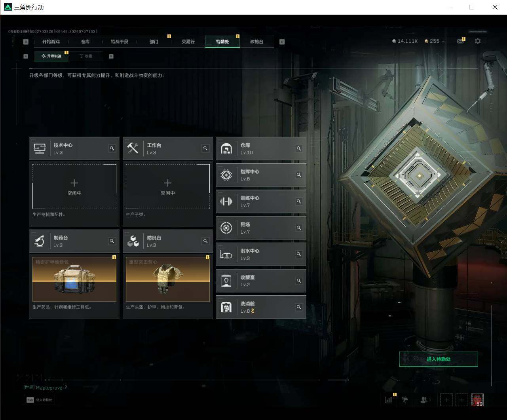
Task: Click the plus next to 255 currency
Action: 443,41
